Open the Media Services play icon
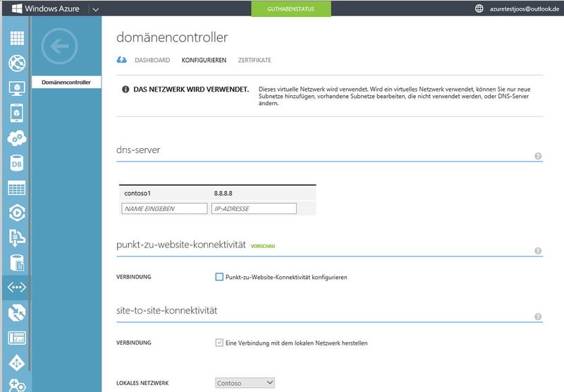Viewport: 564px width, 392px height. click(17, 213)
